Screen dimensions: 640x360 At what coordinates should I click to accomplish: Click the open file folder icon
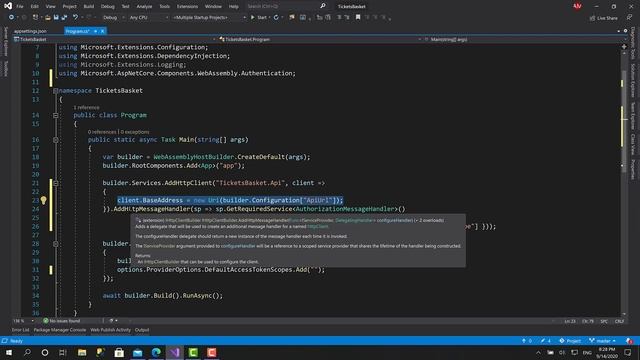click(48, 18)
